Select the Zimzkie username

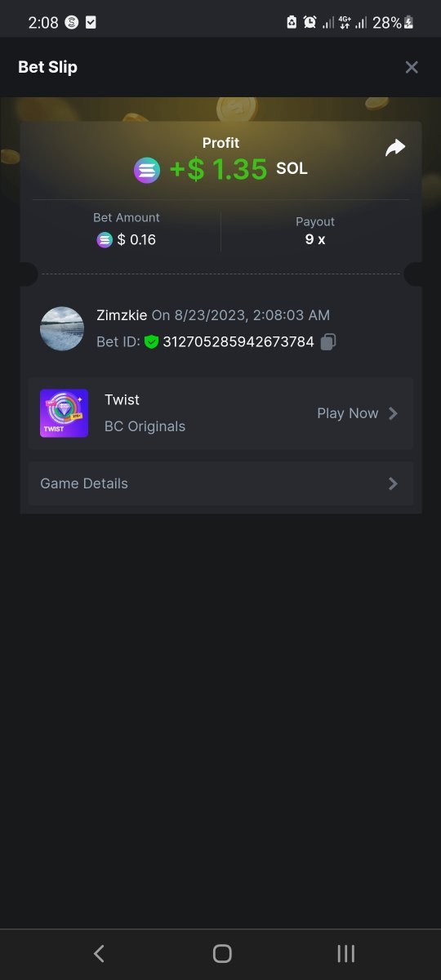pyautogui.click(x=122, y=315)
